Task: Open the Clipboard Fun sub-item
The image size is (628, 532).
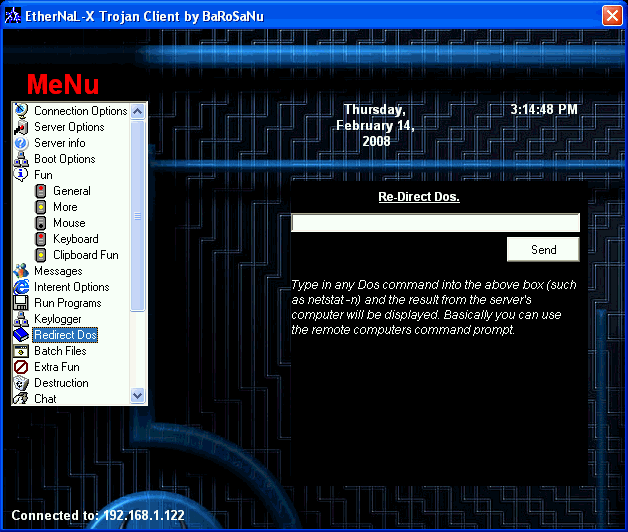Action: click(x=85, y=255)
